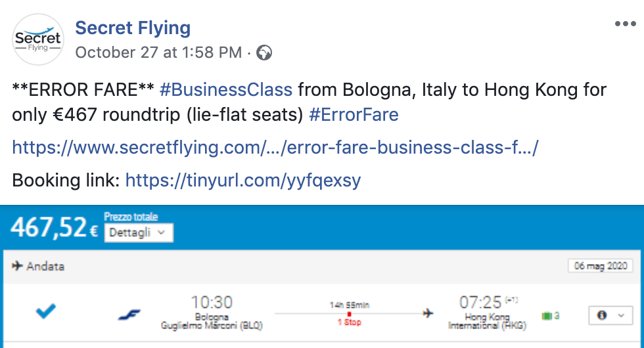Click the airplane icon next to Andata

(x=17, y=266)
